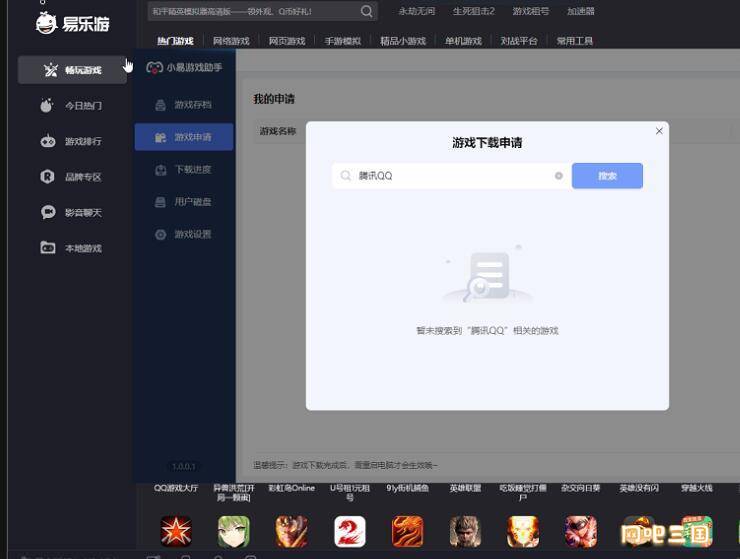Open 影音聊天 chat item in sidebar
740x559 pixels.
click(71, 212)
